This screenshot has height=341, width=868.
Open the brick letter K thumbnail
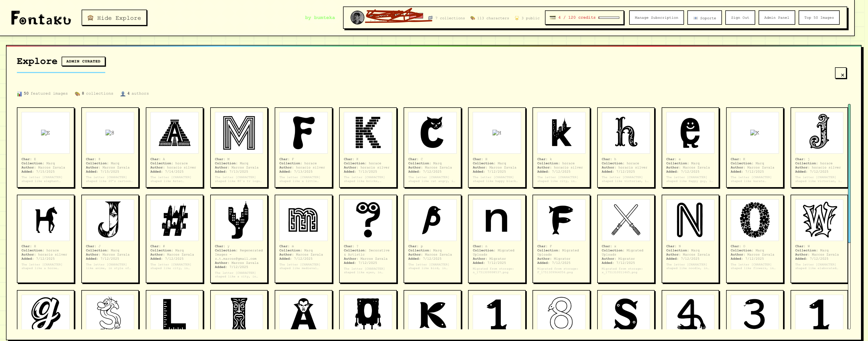368,133
